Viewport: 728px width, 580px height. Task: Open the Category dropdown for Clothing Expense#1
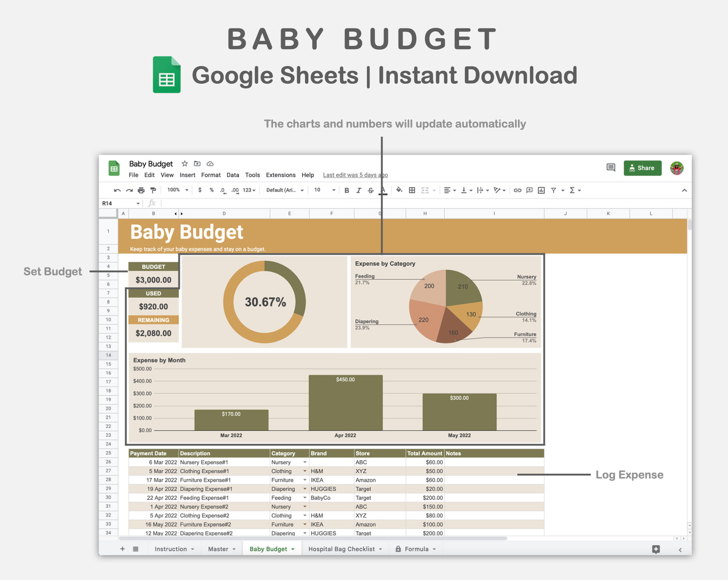pos(304,471)
